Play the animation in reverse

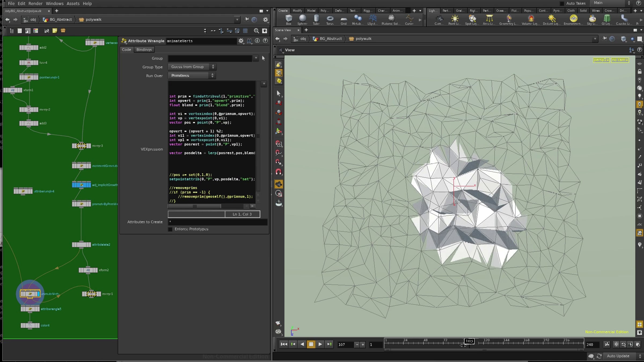[x=302, y=344]
